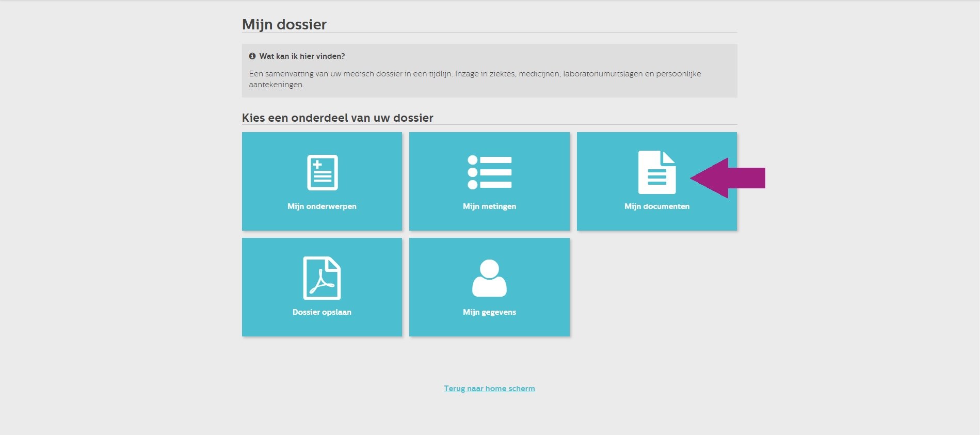Follow the Terug naar home scherm link
This screenshot has height=435, width=980.
[x=489, y=389]
